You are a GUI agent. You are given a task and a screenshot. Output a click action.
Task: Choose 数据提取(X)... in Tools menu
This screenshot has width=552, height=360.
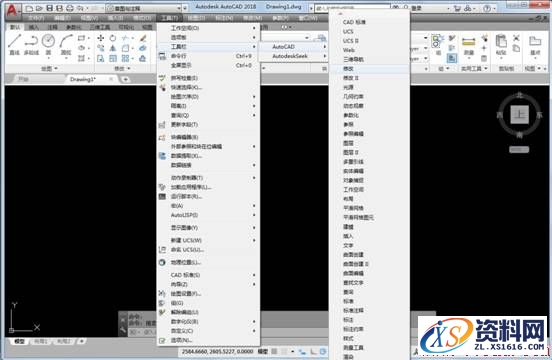point(208,156)
